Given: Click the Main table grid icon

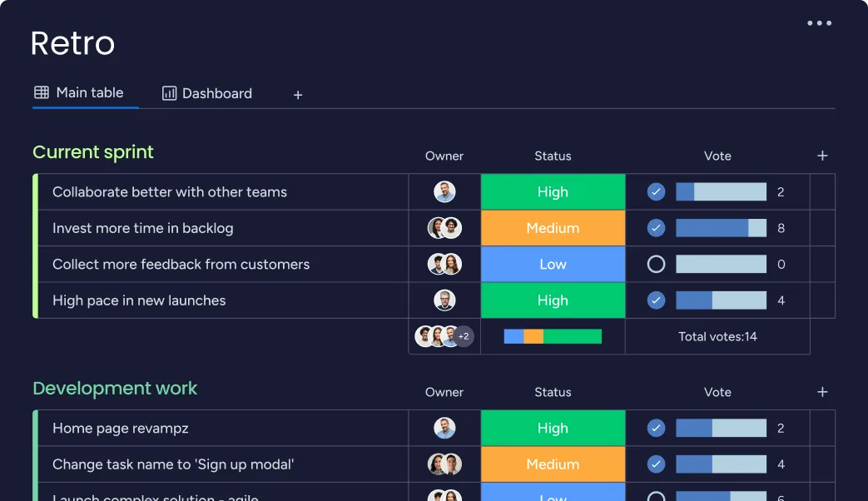Looking at the screenshot, I should click(x=41, y=92).
